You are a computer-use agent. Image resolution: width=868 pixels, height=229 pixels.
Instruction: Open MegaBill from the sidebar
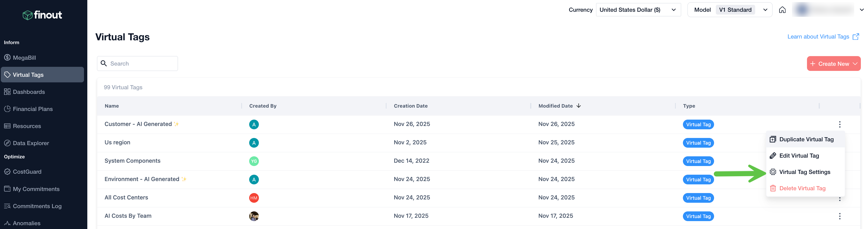pyautogui.click(x=24, y=58)
